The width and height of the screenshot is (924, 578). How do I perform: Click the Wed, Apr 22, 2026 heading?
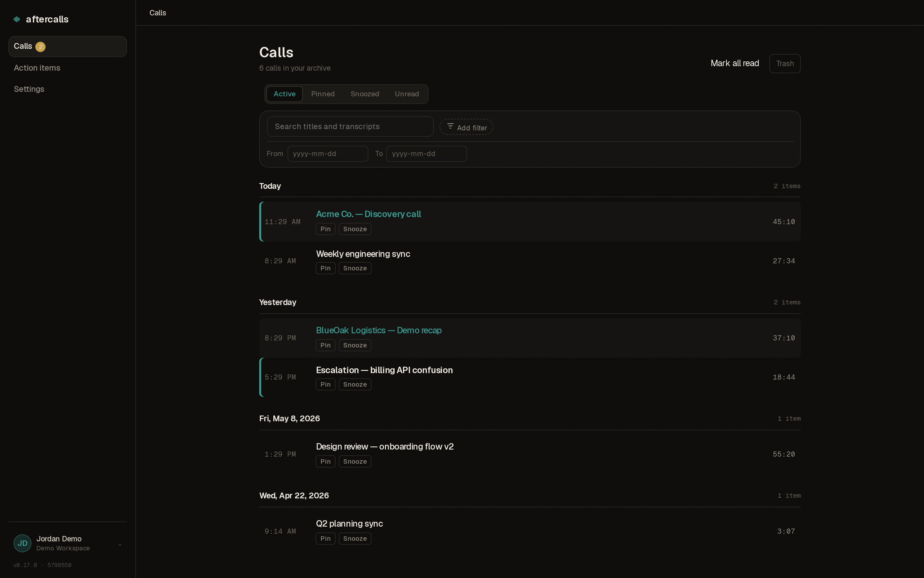tap(294, 496)
